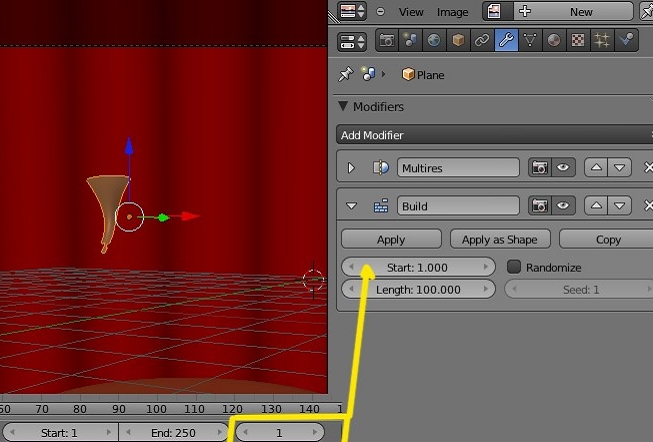Move Build modifier down
Screen dimensions: 653x442
click(619, 206)
